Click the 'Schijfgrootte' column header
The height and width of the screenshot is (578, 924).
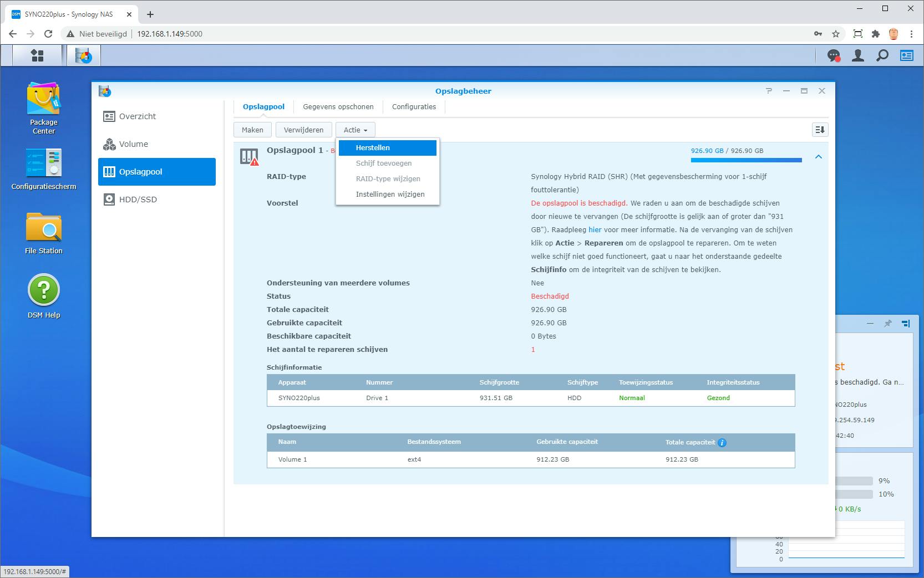pos(499,382)
